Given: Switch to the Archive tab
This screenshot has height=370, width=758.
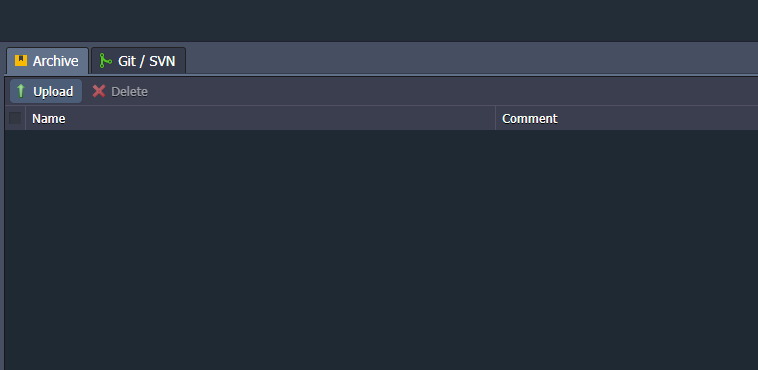Looking at the screenshot, I should 47,60.
